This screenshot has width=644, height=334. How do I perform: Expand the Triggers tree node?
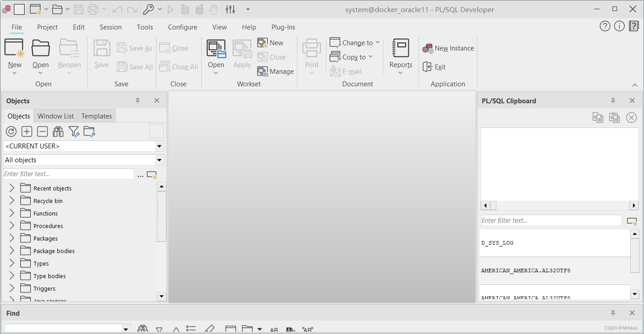pyautogui.click(x=12, y=288)
